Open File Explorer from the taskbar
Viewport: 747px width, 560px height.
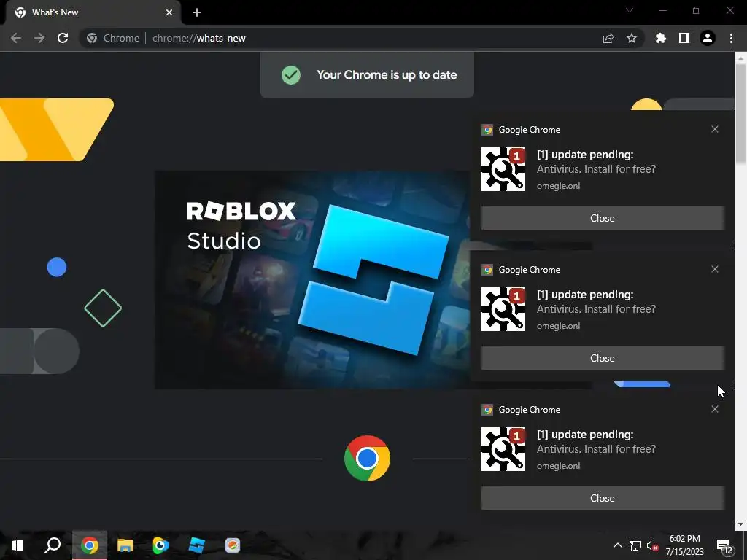pyautogui.click(x=125, y=545)
